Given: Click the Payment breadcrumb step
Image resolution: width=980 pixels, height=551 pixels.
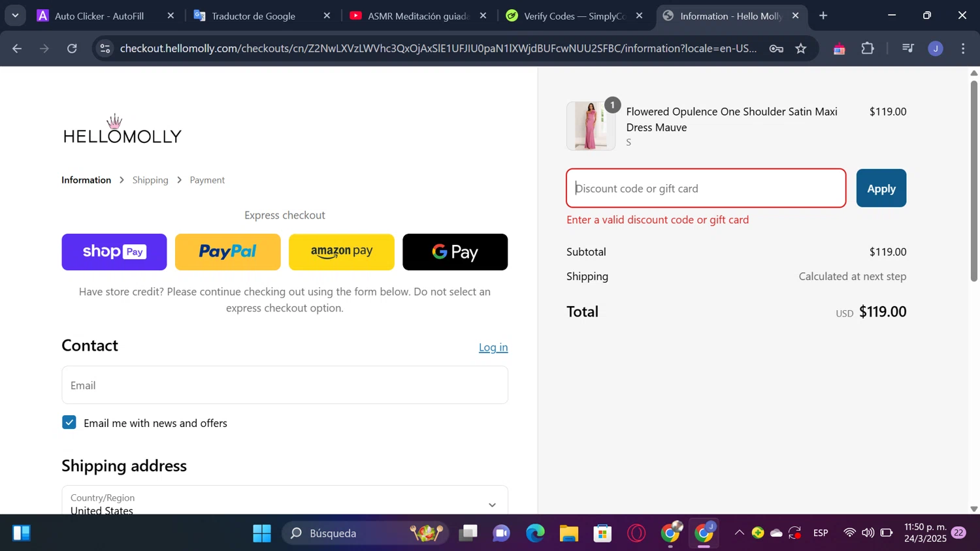Looking at the screenshot, I should [207, 180].
